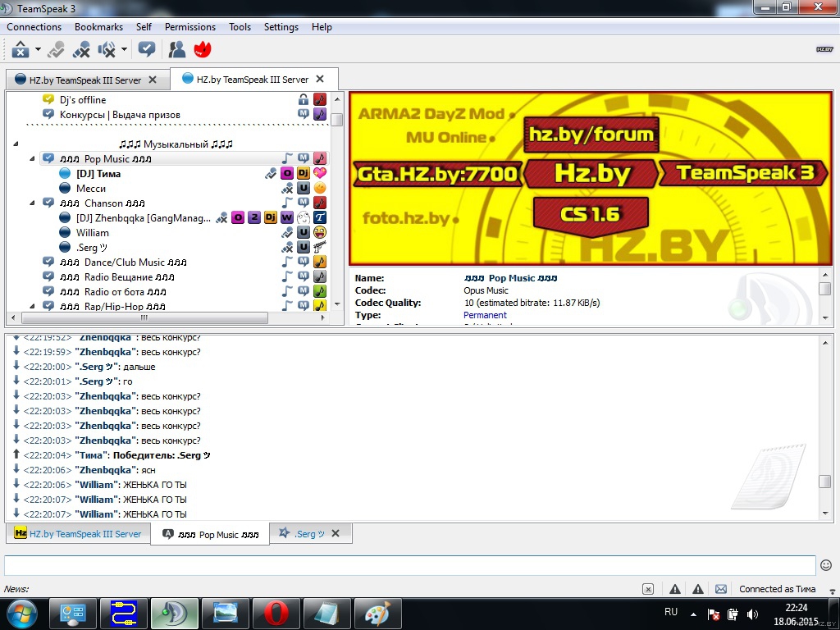The image size is (840, 630).
Task: Open the Self menu
Action: [x=144, y=27]
